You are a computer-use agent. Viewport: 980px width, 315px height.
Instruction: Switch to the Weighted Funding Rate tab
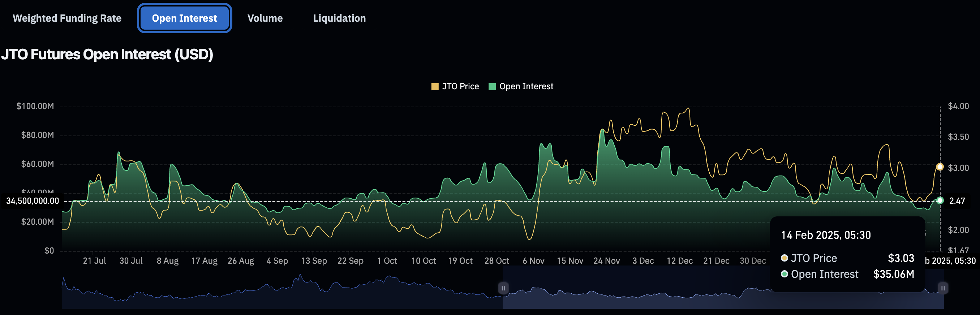[67, 18]
